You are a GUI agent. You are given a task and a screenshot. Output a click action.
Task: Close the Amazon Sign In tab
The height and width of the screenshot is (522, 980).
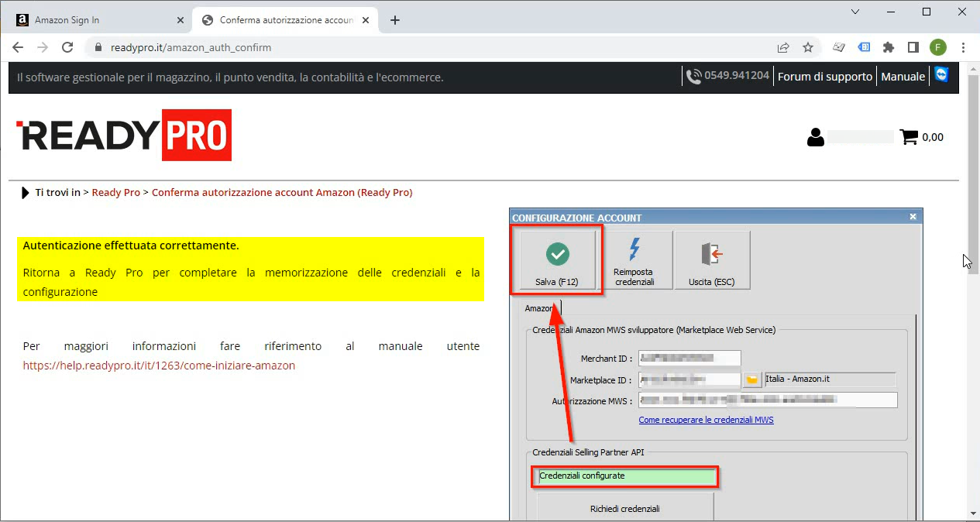coord(181,20)
